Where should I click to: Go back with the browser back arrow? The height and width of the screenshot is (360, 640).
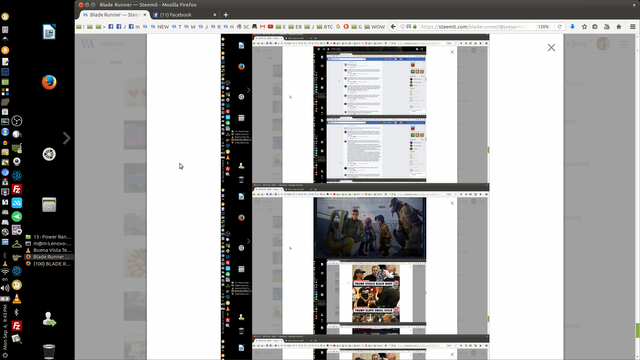pos(393,27)
